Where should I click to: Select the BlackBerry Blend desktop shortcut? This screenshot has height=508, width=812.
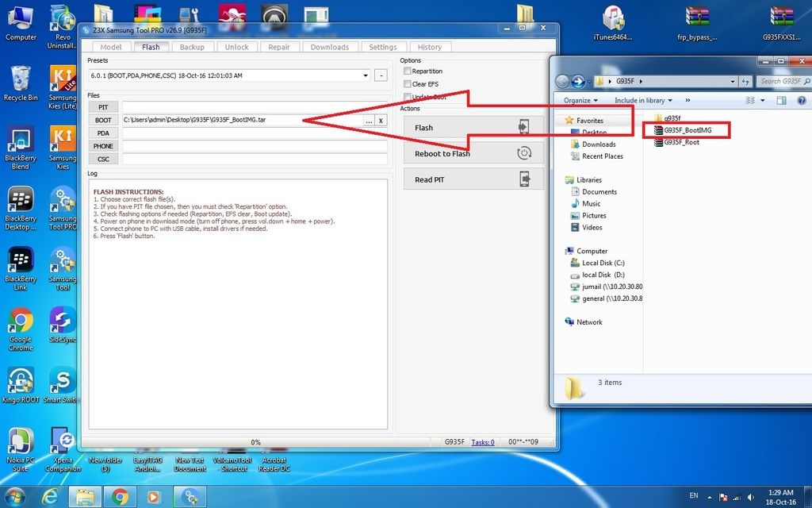coord(21,148)
